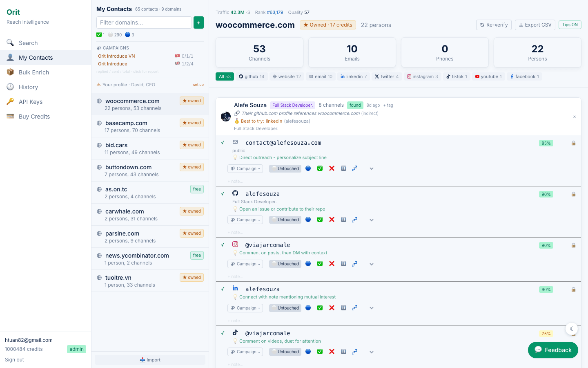Click the linkedin icon beside alefesouza
This screenshot has width=588, height=368.
pyautogui.click(x=235, y=288)
